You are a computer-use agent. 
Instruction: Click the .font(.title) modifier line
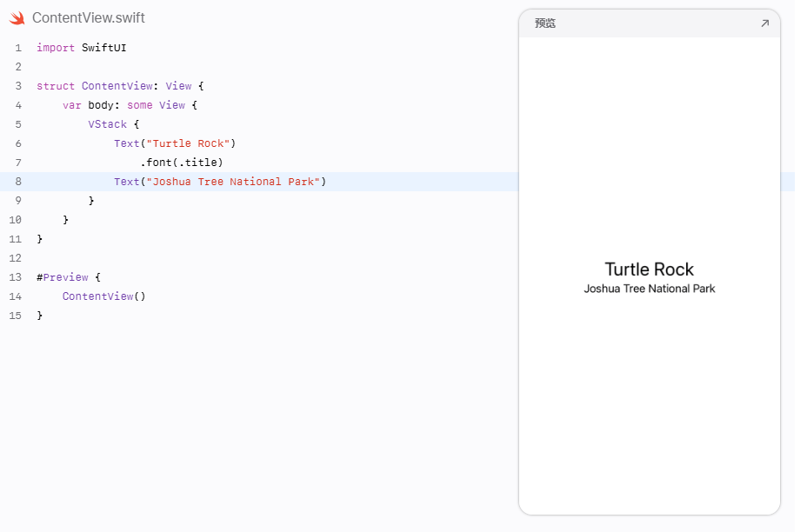(x=182, y=163)
